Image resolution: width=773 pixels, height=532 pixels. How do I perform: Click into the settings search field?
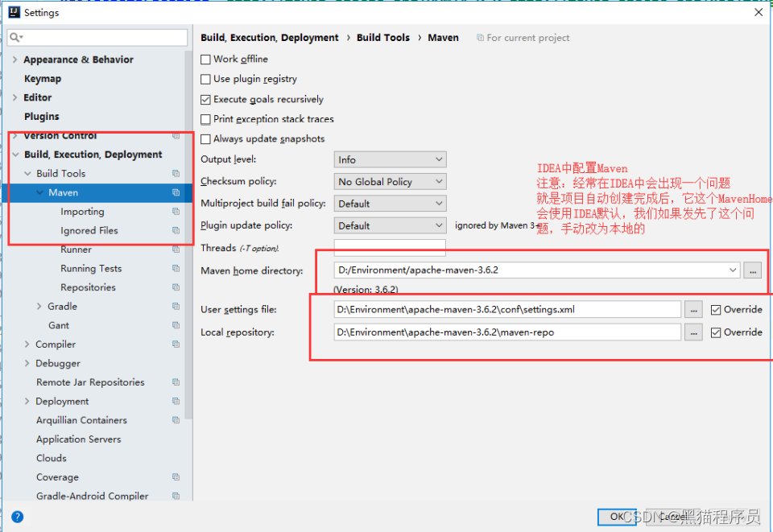[x=97, y=38]
